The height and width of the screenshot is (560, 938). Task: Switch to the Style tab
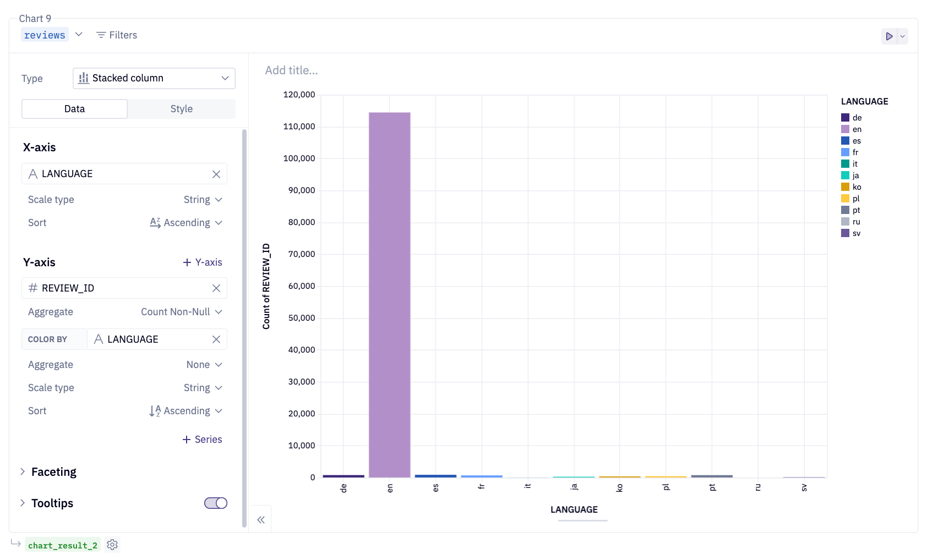(x=181, y=108)
